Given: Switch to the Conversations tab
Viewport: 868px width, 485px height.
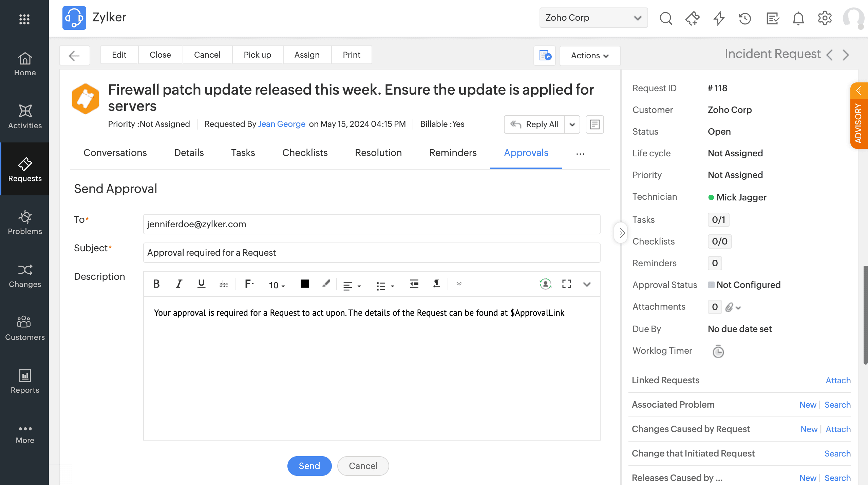Looking at the screenshot, I should pyautogui.click(x=115, y=153).
